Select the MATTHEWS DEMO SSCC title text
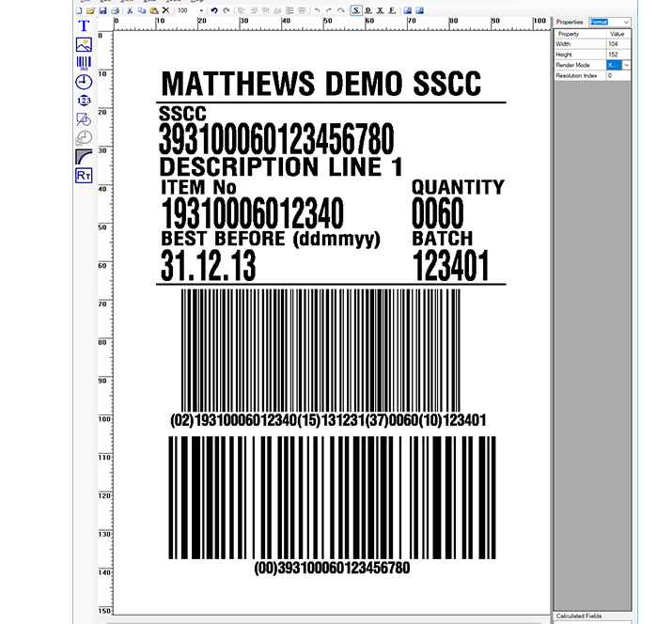Image resolution: width=672 pixels, height=624 pixels. pyautogui.click(x=321, y=84)
